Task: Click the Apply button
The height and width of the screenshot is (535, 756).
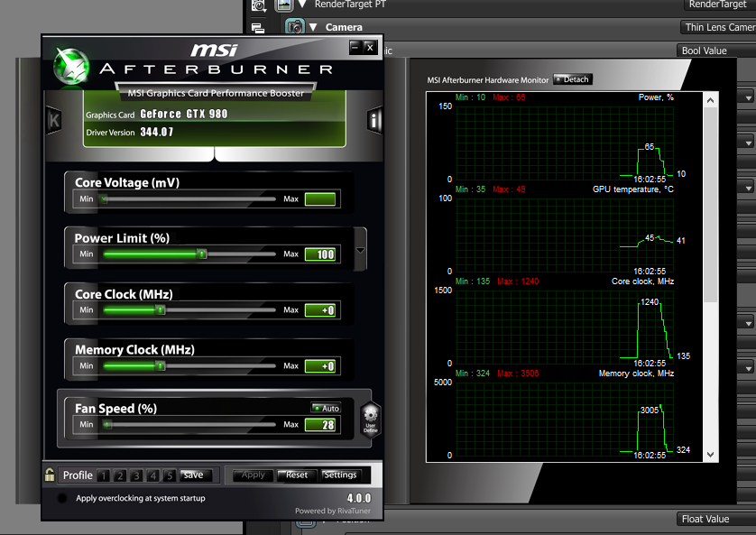Action: tap(254, 475)
